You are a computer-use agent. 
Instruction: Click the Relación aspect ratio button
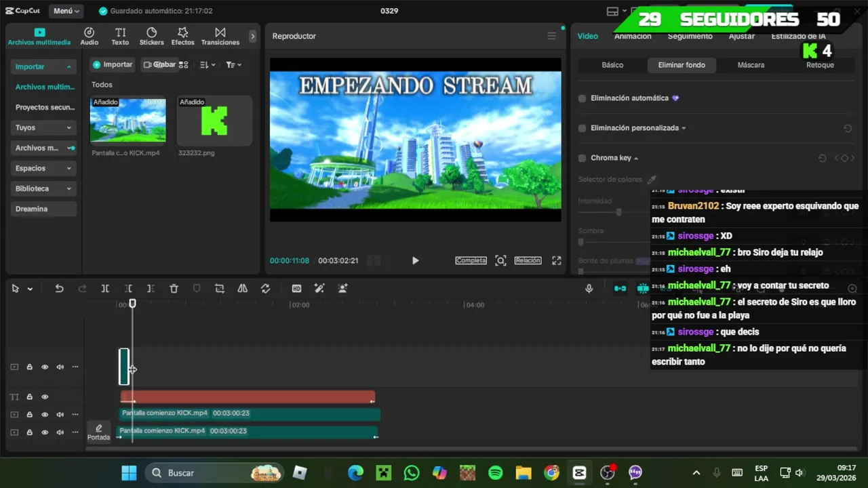click(528, 260)
